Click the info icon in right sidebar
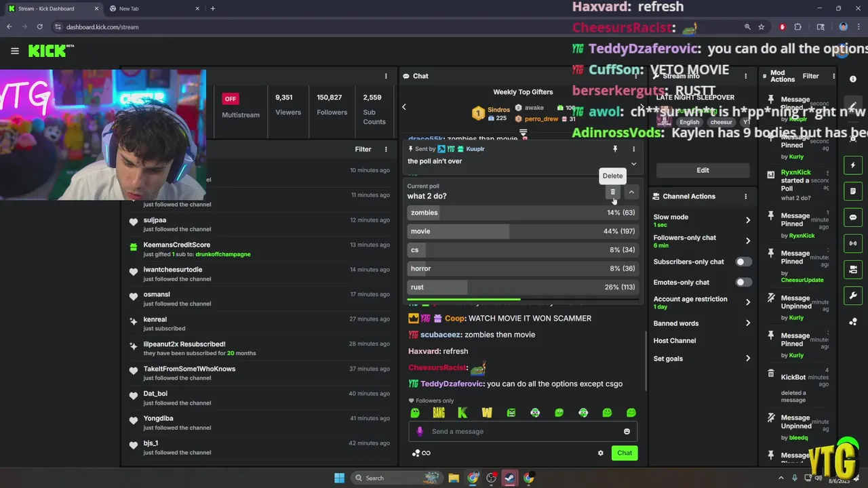Viewport: 868px width, 488px height. point(853,79)
